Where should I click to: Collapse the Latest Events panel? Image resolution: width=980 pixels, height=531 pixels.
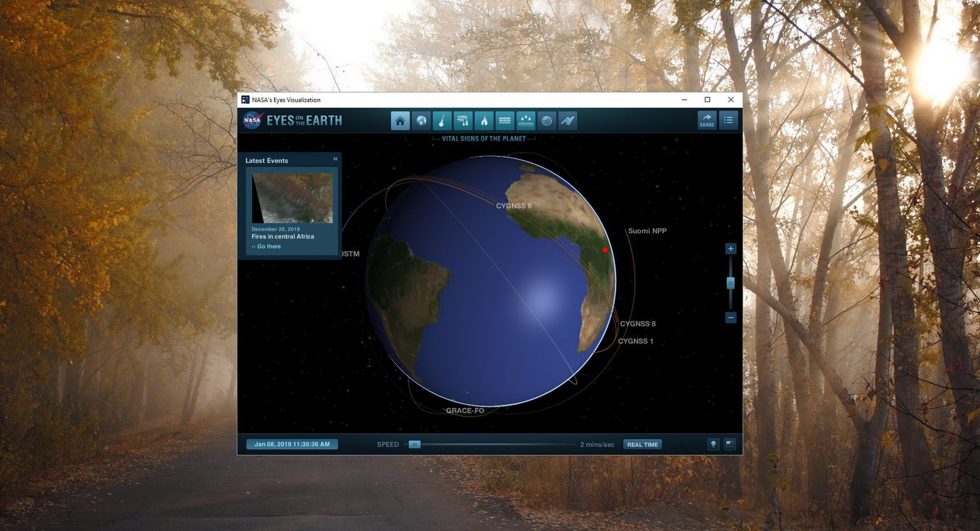[x=335, y=159]
